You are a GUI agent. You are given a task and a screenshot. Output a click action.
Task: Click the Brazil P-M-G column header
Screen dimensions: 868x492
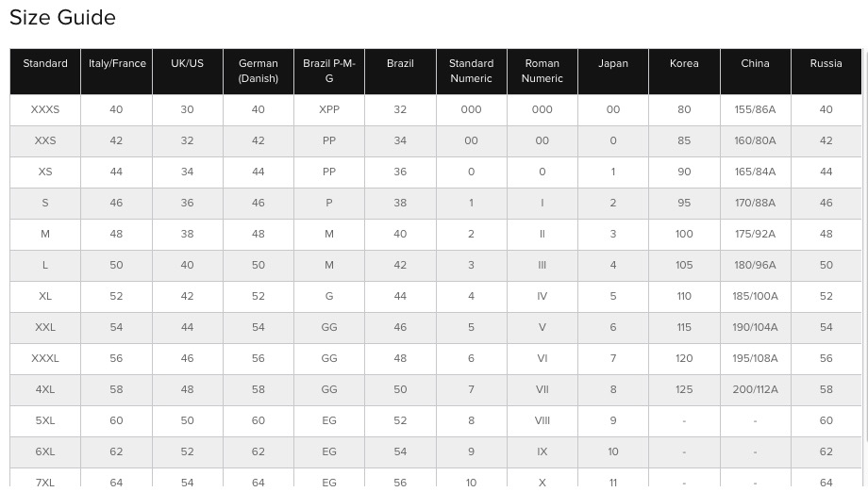click(x=329, y=72)
